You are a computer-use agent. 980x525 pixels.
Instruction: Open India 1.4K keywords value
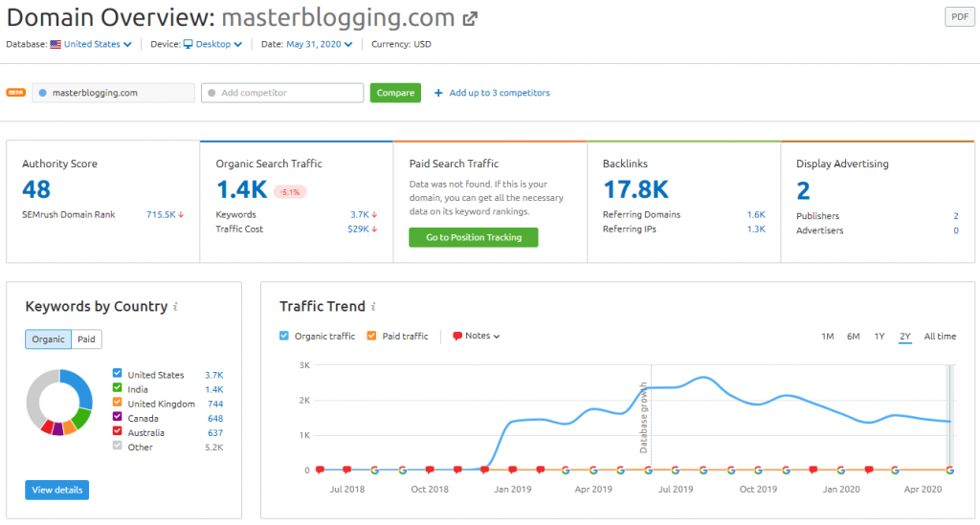coord(213,389)
